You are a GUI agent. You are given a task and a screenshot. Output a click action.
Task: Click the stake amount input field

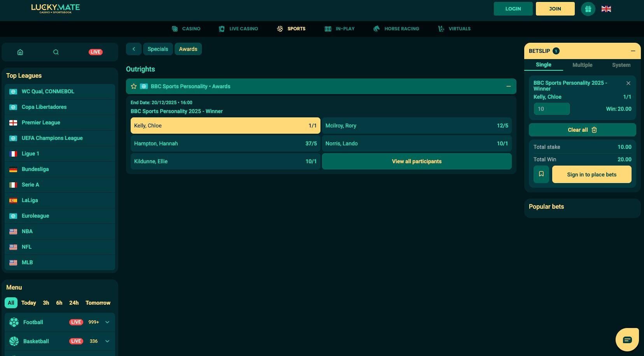[551, 109]
